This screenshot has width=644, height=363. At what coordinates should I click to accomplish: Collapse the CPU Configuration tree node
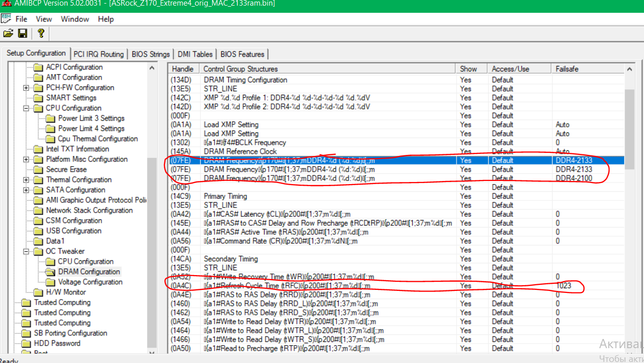(26, 108)
